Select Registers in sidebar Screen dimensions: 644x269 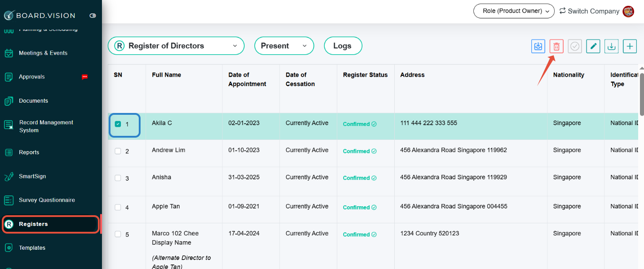tap(50, 224)
